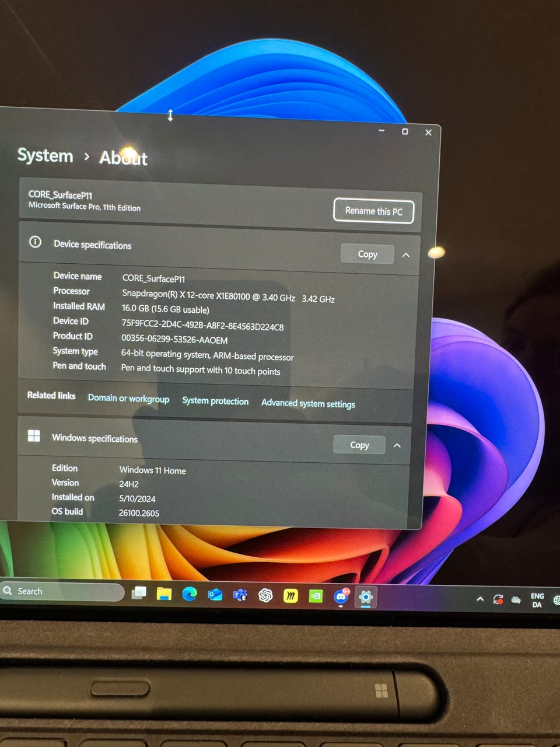Maximize the Settings window
The height and width of the screenshot is (747, 560).
pos(405,131)
